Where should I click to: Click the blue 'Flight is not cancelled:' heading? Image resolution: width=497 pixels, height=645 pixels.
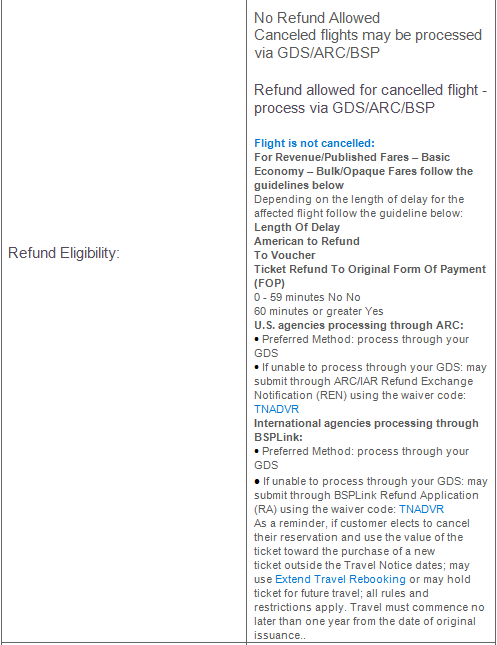(314, 143)
